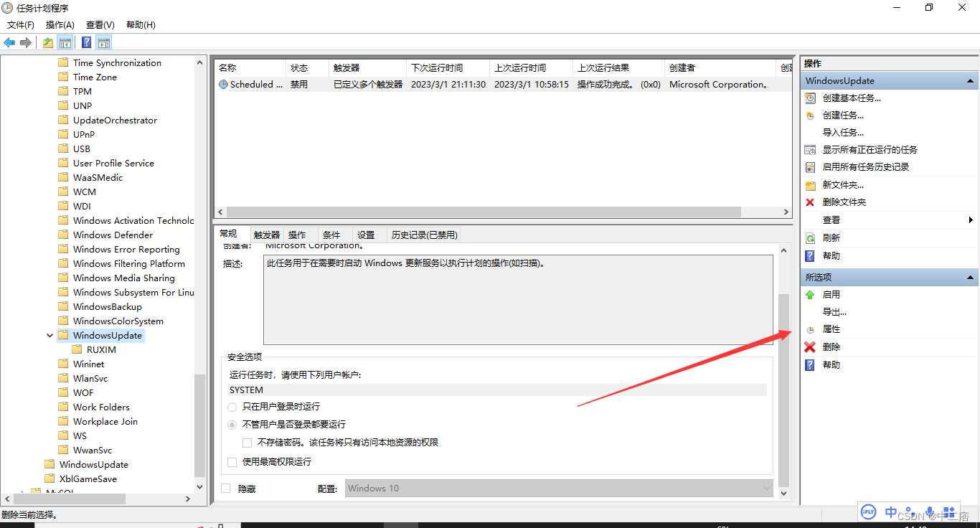Open the 文件(F) menu
The height and width of the screenshot is (528, 980).
tap(21, 25)
